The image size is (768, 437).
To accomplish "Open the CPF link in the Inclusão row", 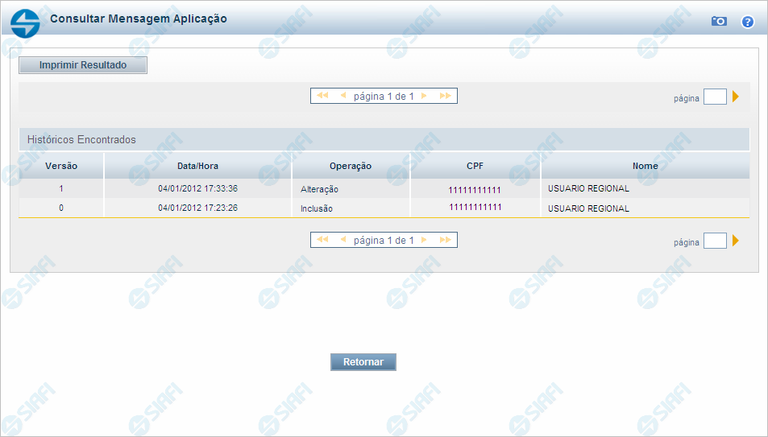I will (x=475, y=208).
